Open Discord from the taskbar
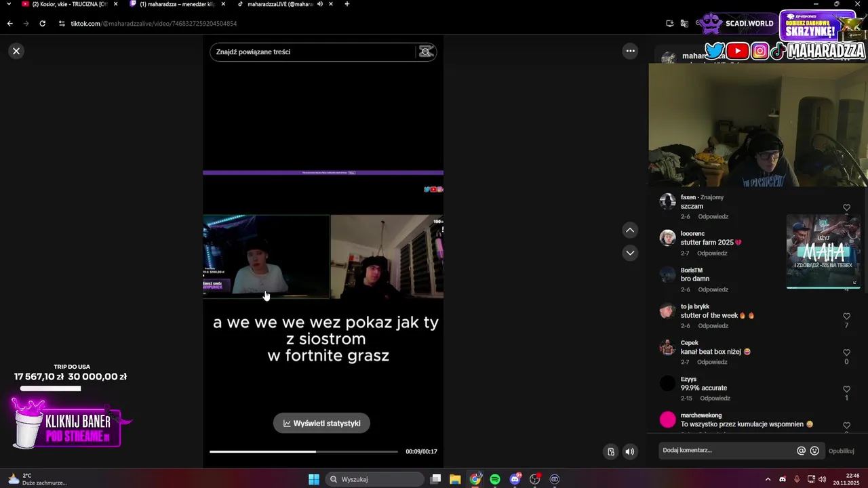The width and height of the screenshot is (868, 488). coord(515,479)
